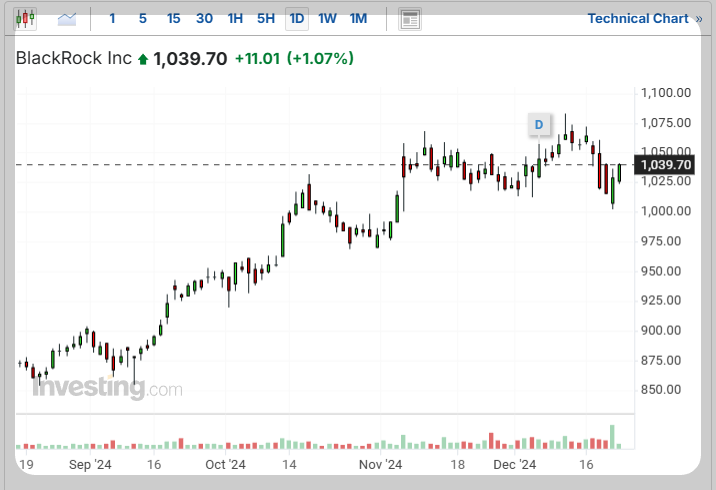The width and height of the screenshot is (716, 490).
Task: Click the 875.00 axis label
Action: (661, 361)
